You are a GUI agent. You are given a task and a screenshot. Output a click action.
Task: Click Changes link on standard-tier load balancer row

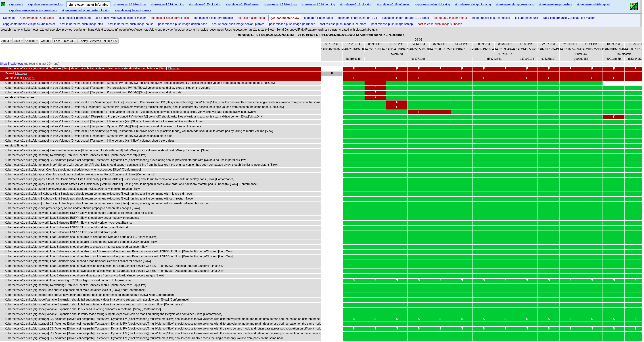pos(174,68)
